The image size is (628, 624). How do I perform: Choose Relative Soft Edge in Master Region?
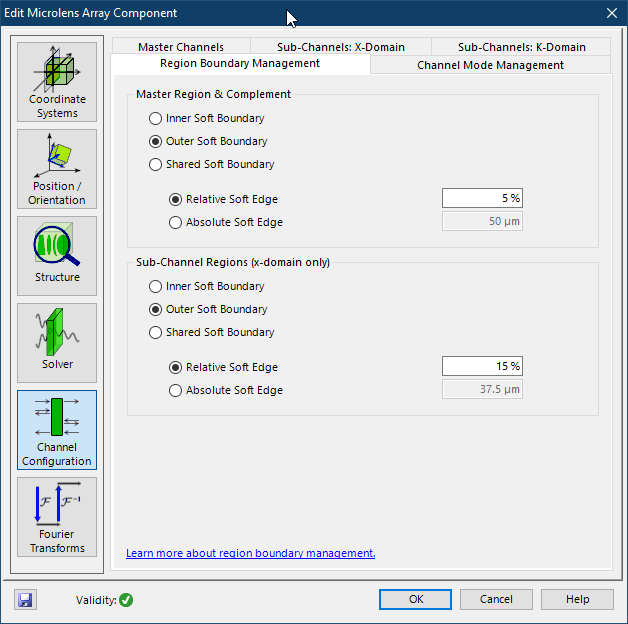click(x=223, y=199)
